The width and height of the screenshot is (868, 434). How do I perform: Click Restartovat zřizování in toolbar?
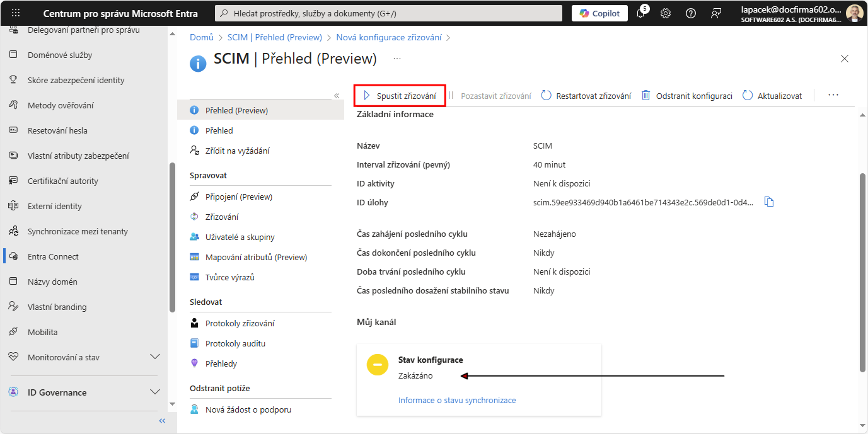(586, 96)
